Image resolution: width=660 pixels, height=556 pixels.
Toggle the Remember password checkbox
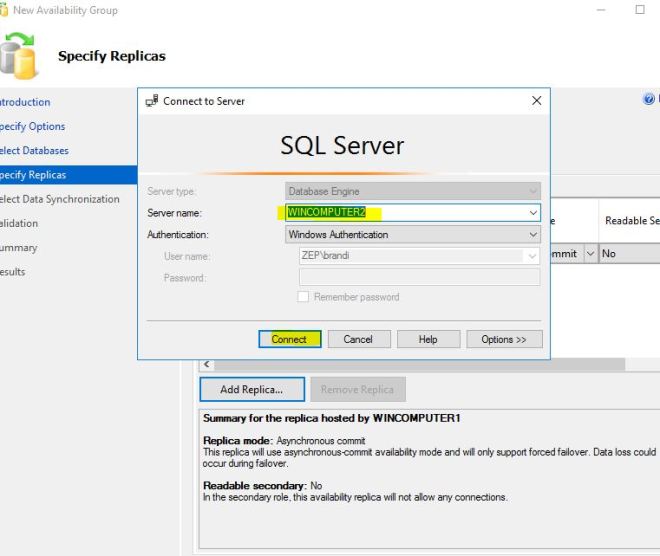(x=303, y=297)
